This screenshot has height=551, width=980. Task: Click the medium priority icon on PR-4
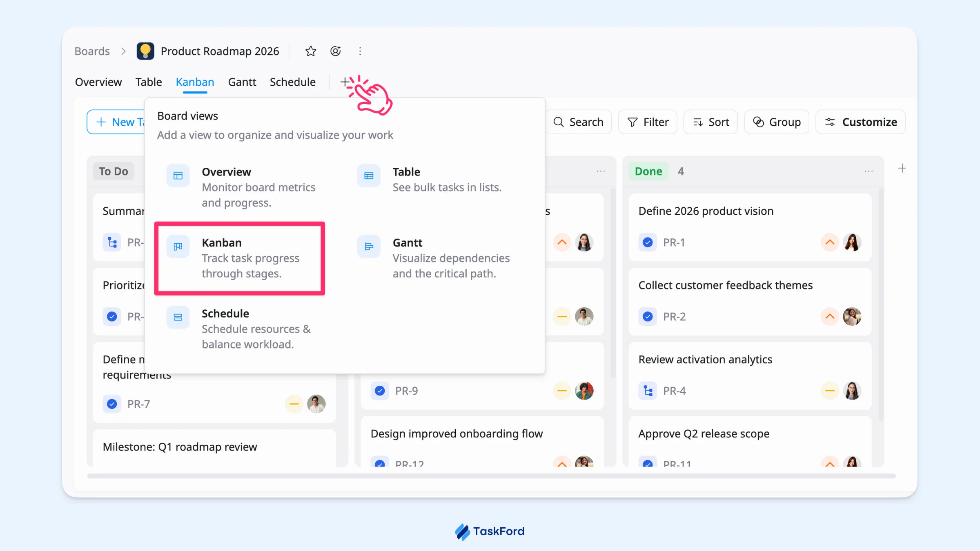click(x=830, y=391)
